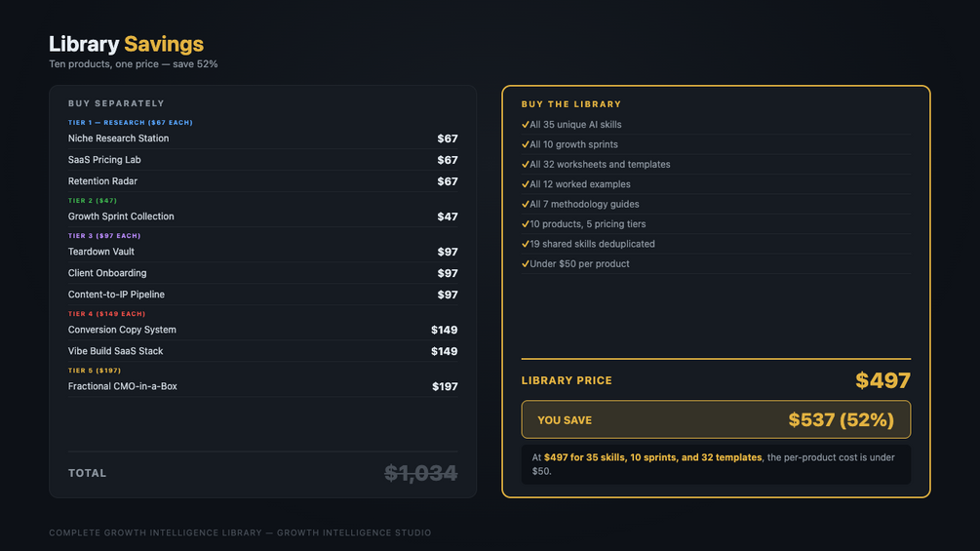Image resolution: width=980 pixels, height=551 pixels.
Task: Click the Tier 4 ($149 each) label
Action: pos(106,314)
